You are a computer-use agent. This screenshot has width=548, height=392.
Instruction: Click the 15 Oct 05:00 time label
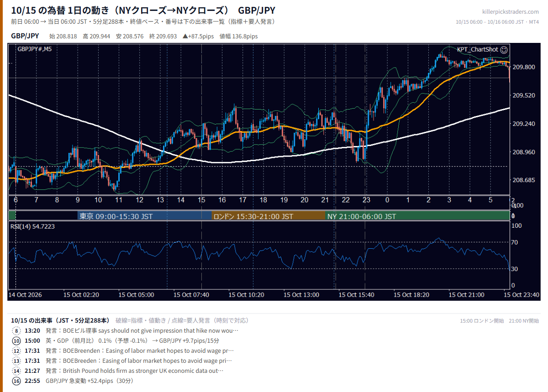[x=136, y=295]
